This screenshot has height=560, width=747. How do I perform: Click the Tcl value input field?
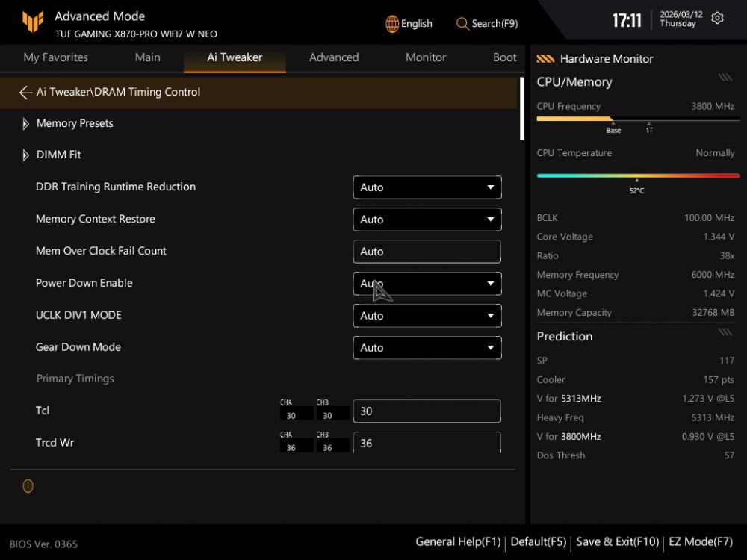pos(427,411)
